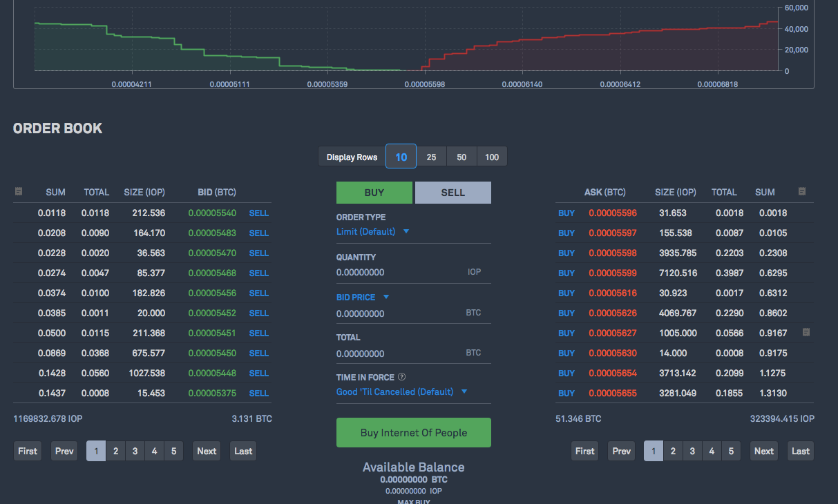Click SELL link for bid 0.00005540
This screenshot has width=838, height=504.
[x=259, y=213]
